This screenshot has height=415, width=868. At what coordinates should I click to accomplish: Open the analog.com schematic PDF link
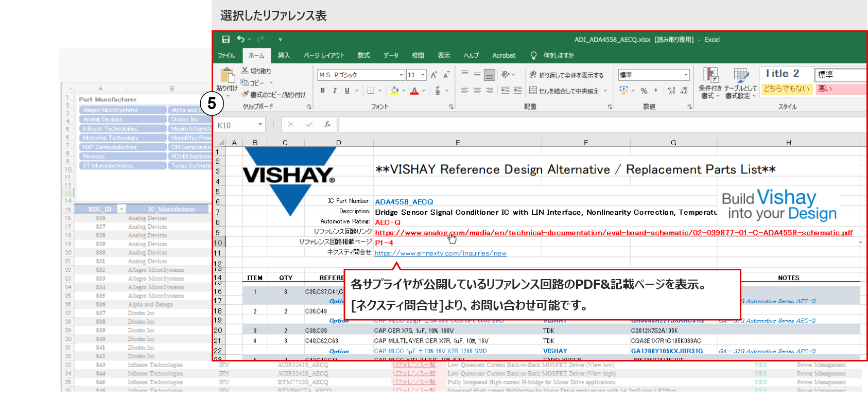pos(614,233)
